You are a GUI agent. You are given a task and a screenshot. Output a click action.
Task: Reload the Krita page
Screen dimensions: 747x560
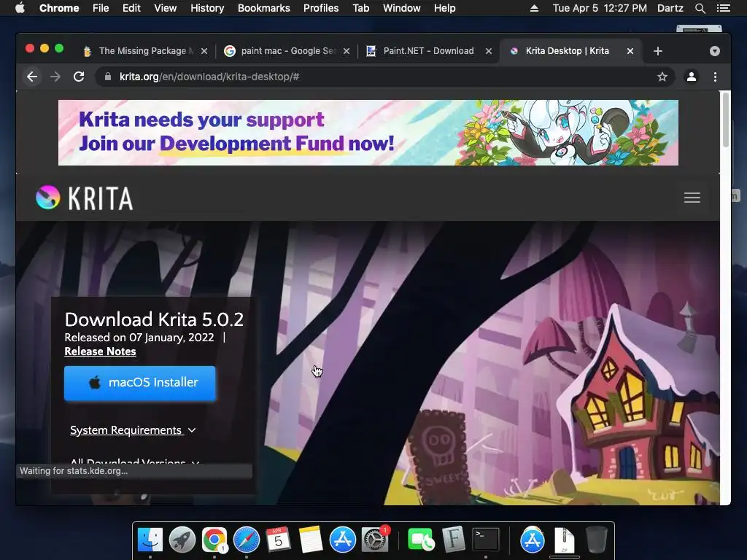[x=79, y=77]
